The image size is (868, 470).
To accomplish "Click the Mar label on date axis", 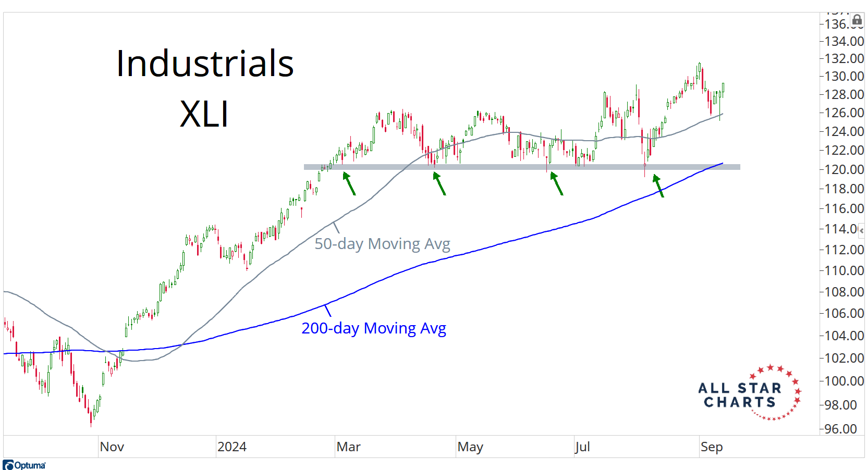I will coord(348,447).
